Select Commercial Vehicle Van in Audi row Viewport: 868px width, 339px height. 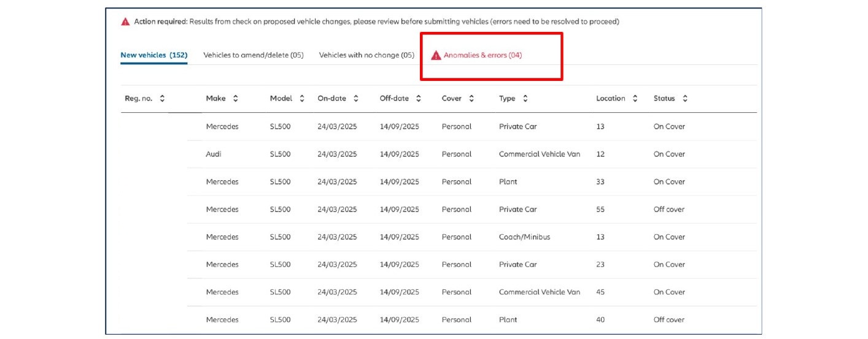coord(540,154)
